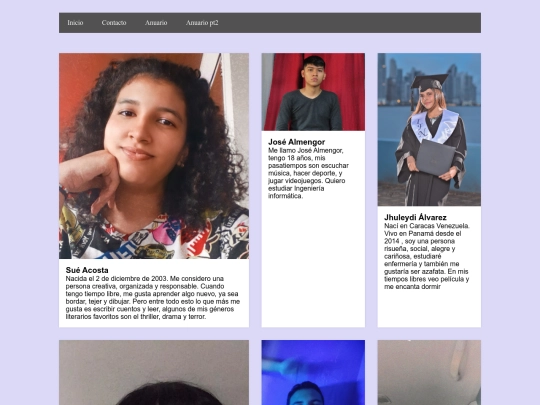Click the bio starting 'Me llamo José Almengor'
This screenshot has height=405, width=540.
(x=309, y=173)
